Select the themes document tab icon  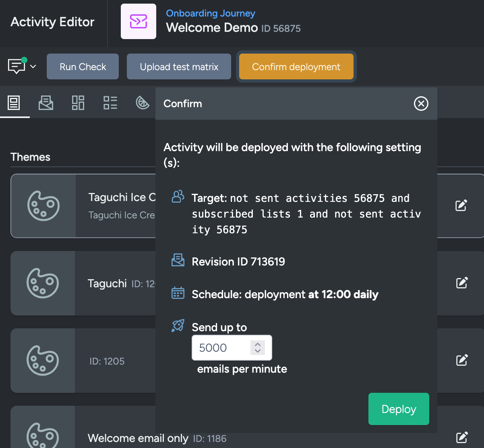(14, 103)
